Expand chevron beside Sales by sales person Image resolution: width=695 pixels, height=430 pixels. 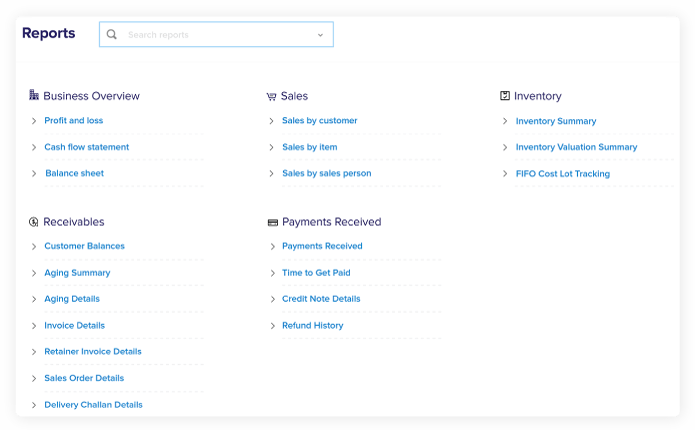point(271,173)
